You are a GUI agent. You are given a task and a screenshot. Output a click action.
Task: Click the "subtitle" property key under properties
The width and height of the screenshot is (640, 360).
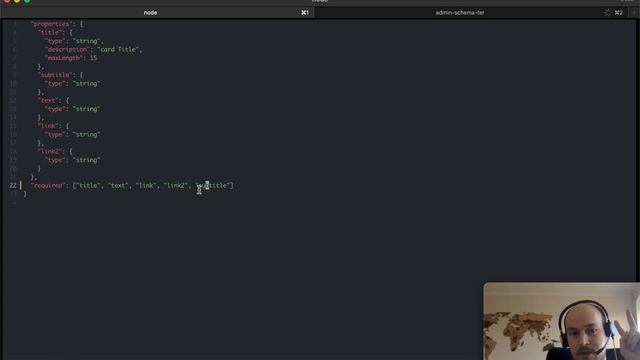(x=56, y=75)
